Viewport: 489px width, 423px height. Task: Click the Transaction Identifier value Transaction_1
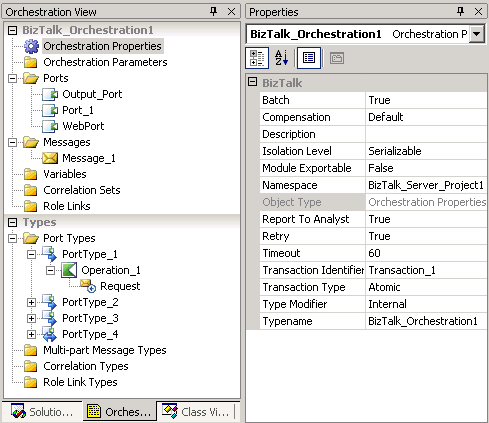coord(426,270)
